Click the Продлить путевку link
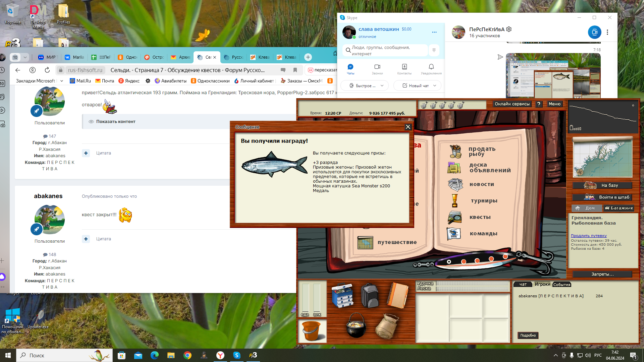 [x=589, y=236]
